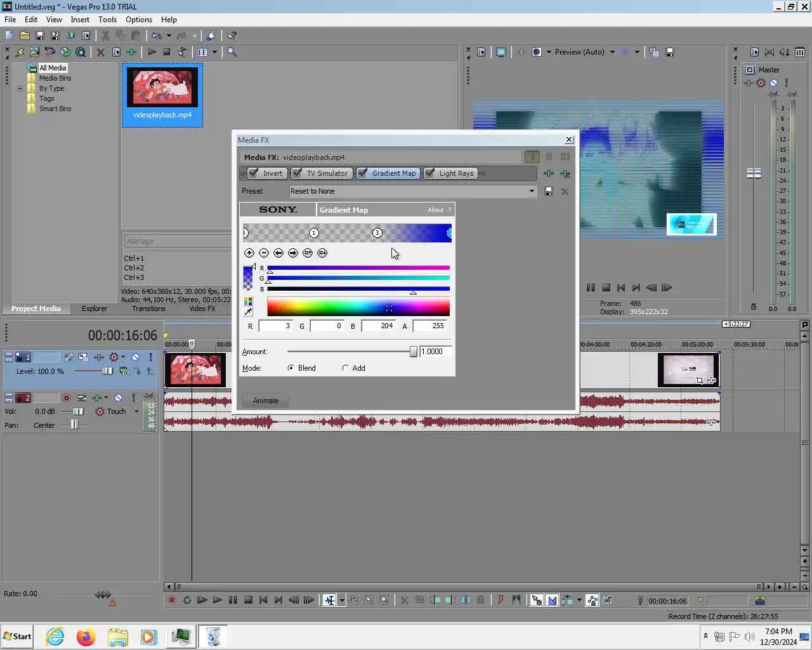Click the Windows Start button

[x=17, y=636]
